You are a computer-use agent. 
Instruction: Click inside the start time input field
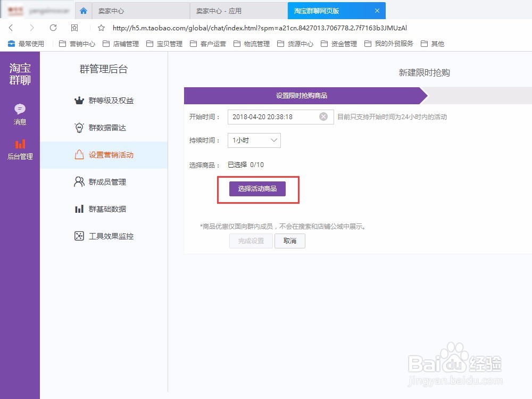pos(271,117)
